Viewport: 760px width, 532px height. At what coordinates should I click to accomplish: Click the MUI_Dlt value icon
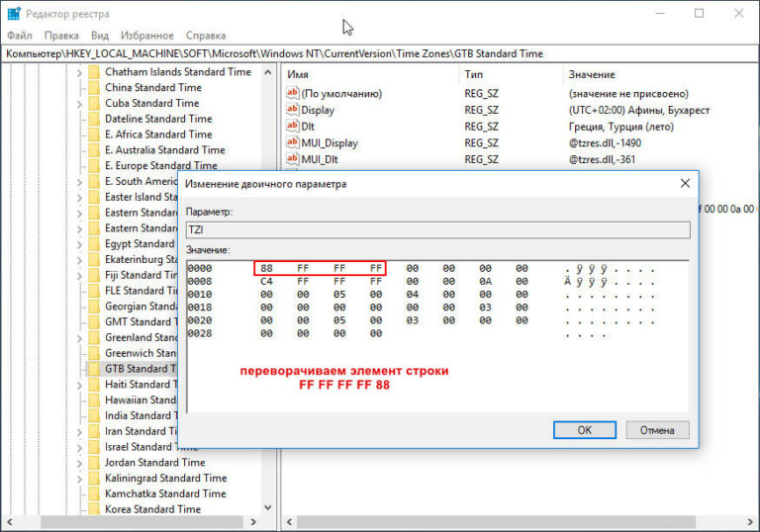293,158
